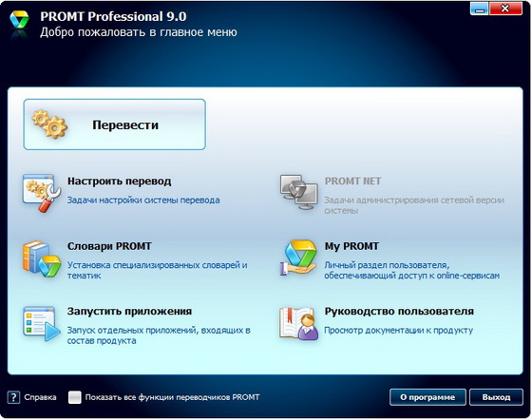Viewport: 532px width, 420px height.
Task: Click Установка специализированных словарей description
Action: coord(157,270)
